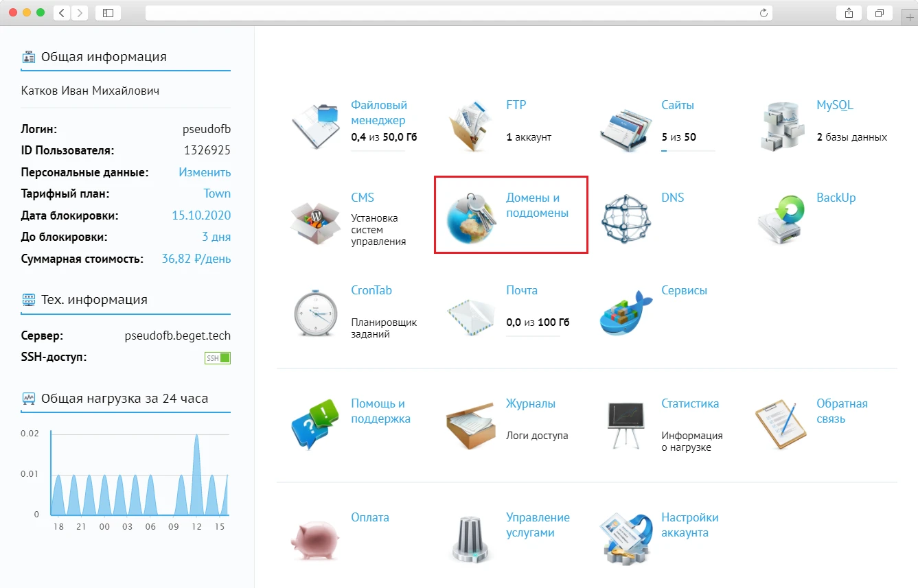Open the MySQL database cabinet icon

tap(781, 126)
